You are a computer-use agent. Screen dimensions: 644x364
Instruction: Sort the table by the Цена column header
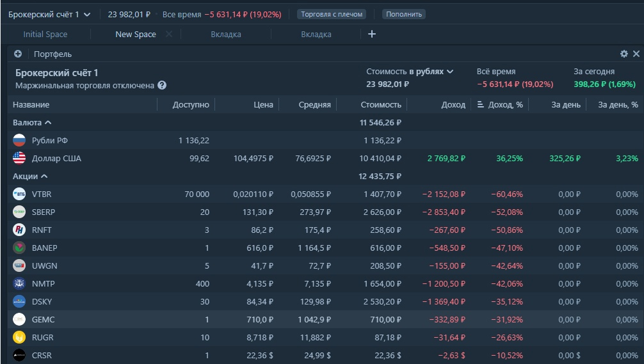point(262,104)
